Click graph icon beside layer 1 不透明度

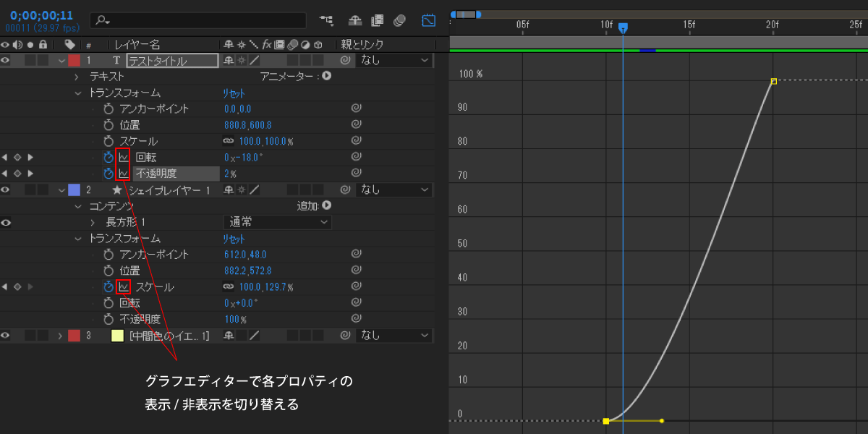tap(123, 173)
